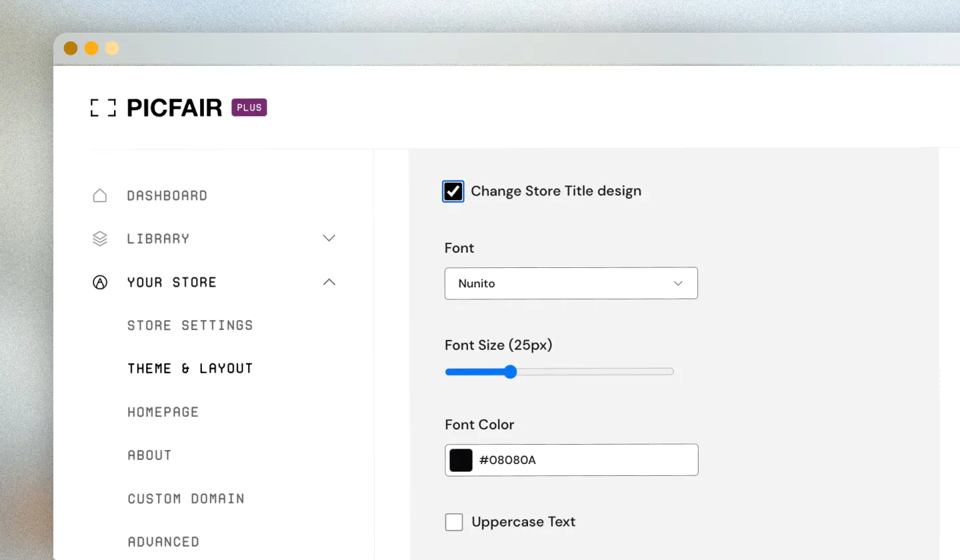
Task: Select Theme & Layout
Action: [x=190, y=368]
